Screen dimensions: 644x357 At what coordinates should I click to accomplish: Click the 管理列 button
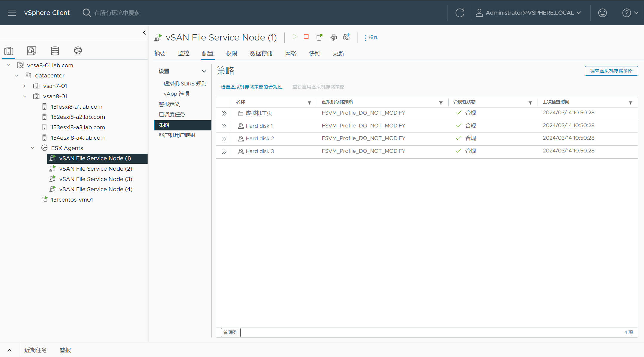[230, 332]
